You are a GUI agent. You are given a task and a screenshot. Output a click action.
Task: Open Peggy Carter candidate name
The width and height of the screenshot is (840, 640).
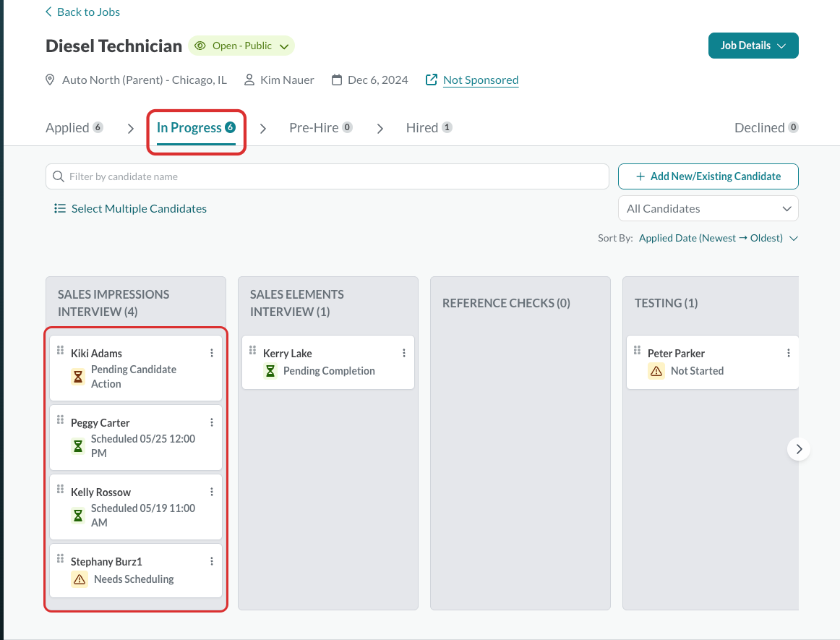[100, 423]
